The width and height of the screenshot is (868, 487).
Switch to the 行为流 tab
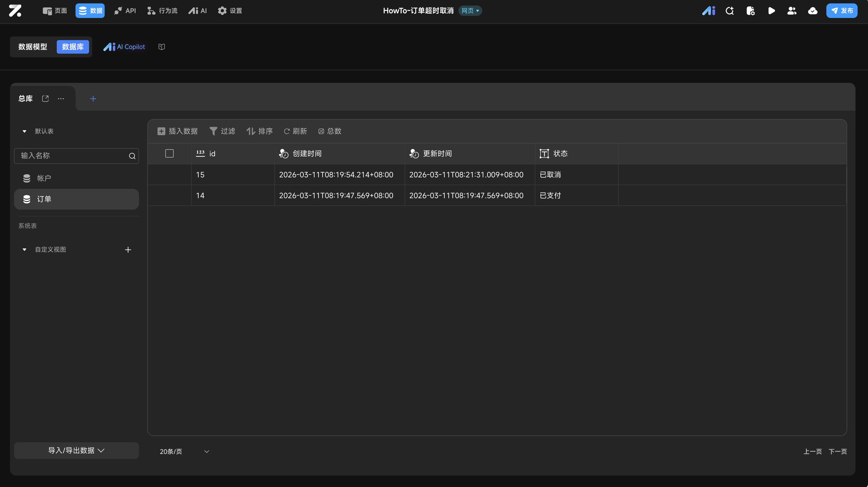click(162, 11)
